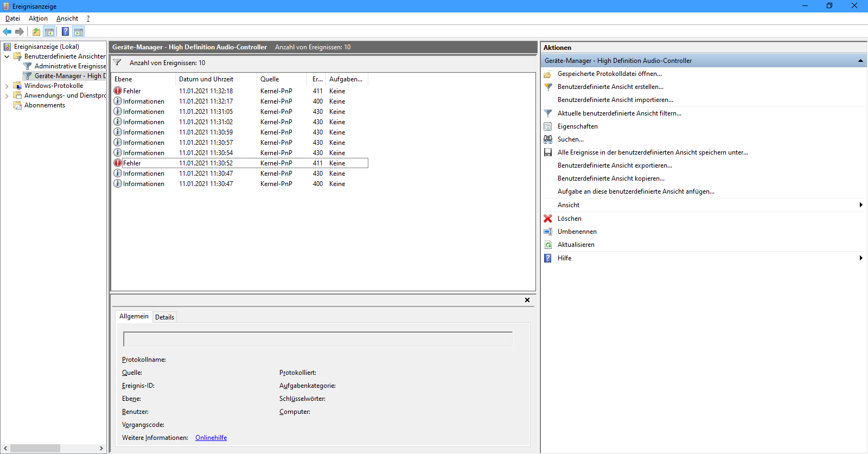This screenshot has width=868, height=454.
Task: Go back with the blue left arrow
Action: point(7,31)
